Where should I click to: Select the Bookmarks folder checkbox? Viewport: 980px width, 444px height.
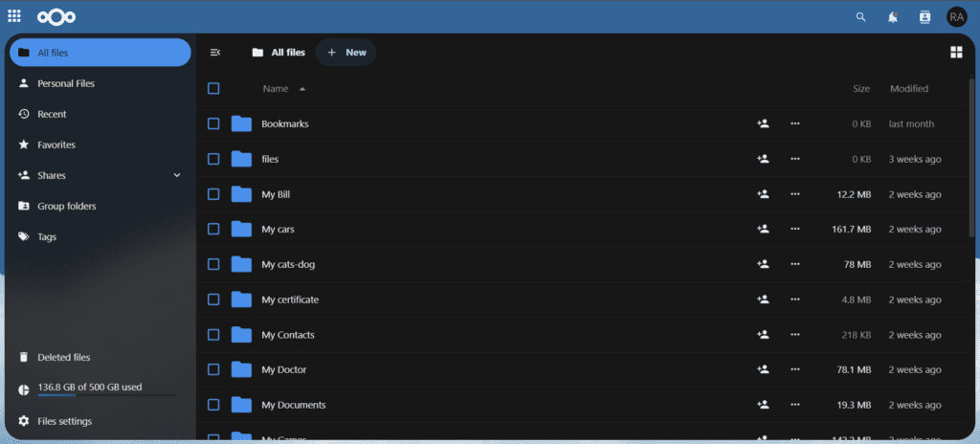[x=213, y=123]
